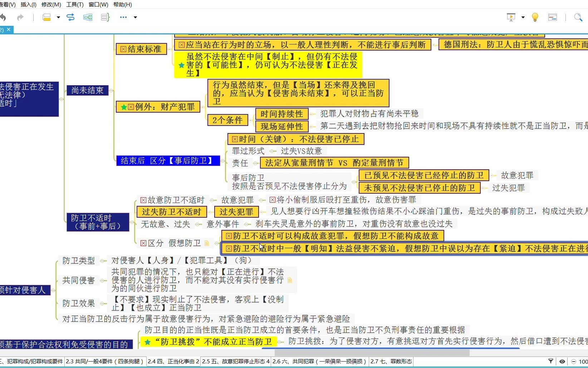Select the 已预见不法侵害已经停止的防卫 topic
Image resolution: width=588 pixels, height=368 pixels.
point(424,175)
